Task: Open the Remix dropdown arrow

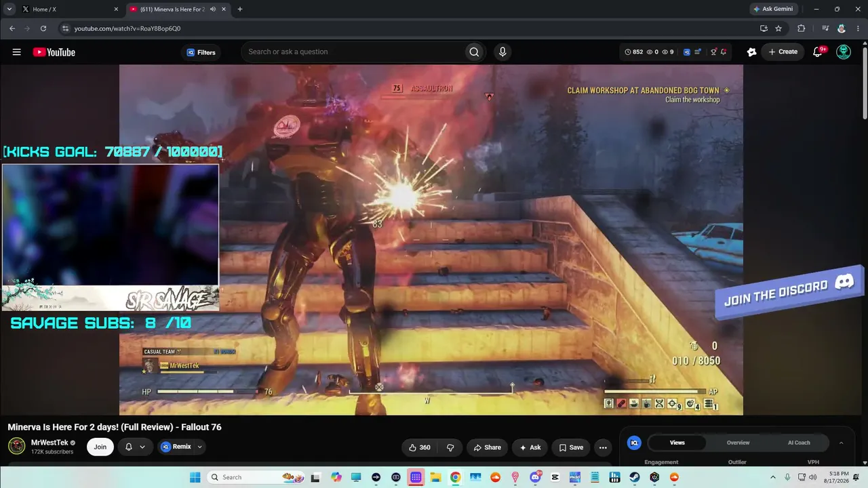Action: [x=199, y=447]
